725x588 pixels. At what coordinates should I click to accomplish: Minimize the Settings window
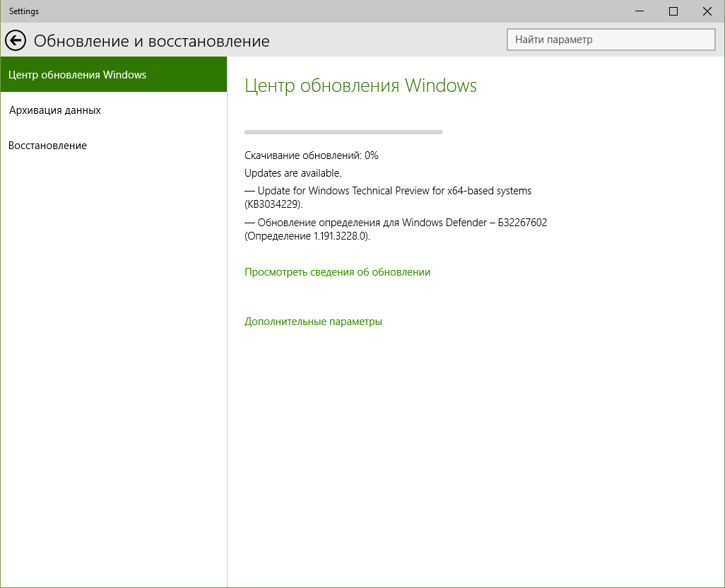640,11
